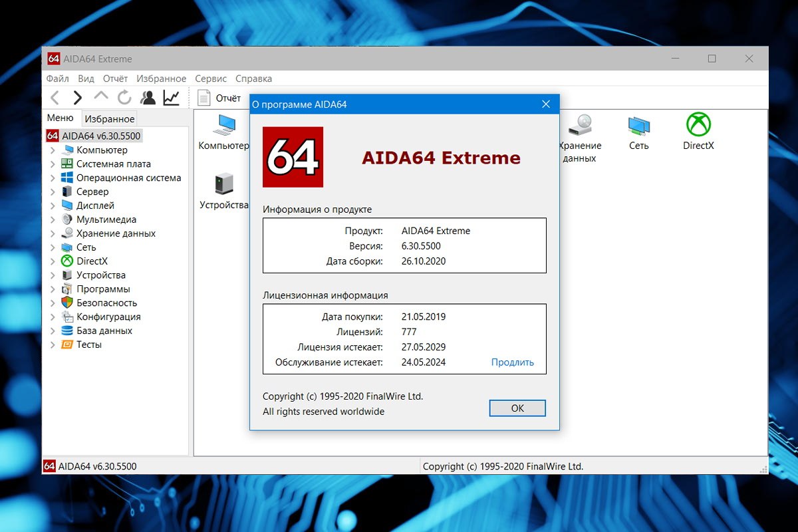Close the О программе AIDA64 dialog

(x=546, y=104)
